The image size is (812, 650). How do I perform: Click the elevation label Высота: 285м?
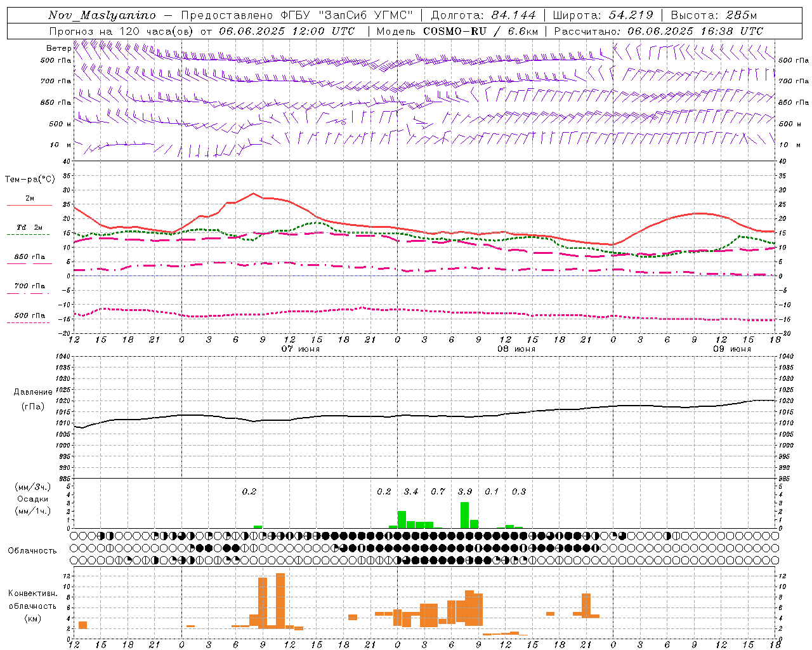click(x=714, y=15)
